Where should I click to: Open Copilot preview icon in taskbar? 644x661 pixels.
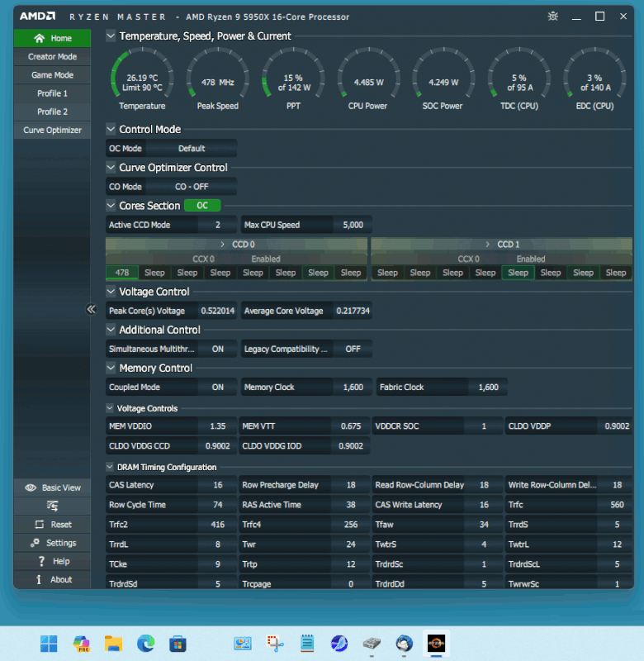[x=81, y=644]
